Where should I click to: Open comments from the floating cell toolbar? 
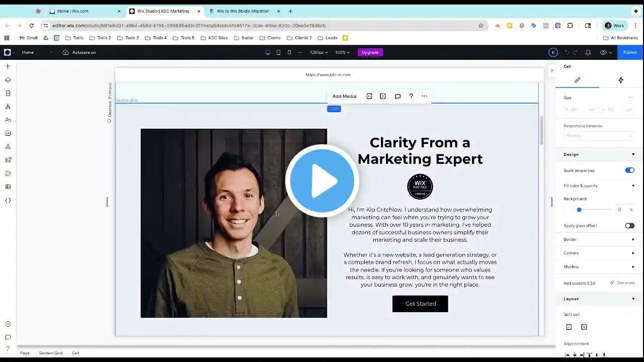pos(397,97)
